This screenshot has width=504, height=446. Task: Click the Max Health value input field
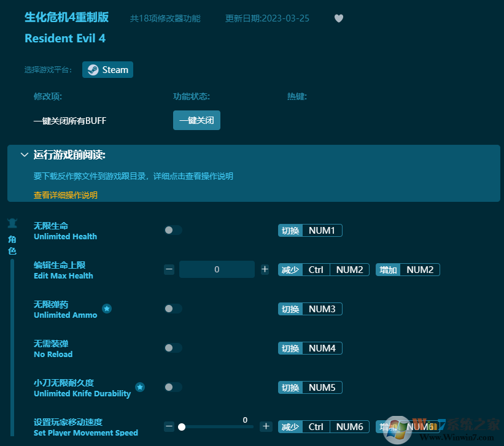point(217,269)
